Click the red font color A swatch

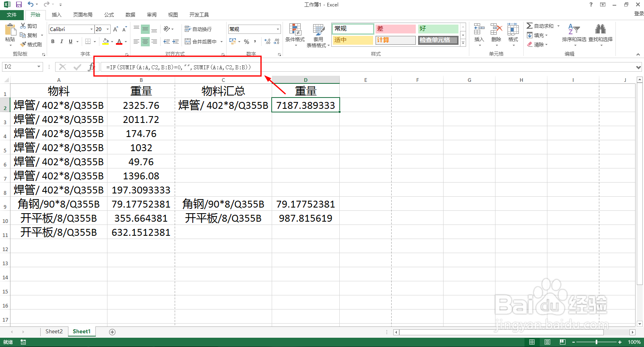119,42
